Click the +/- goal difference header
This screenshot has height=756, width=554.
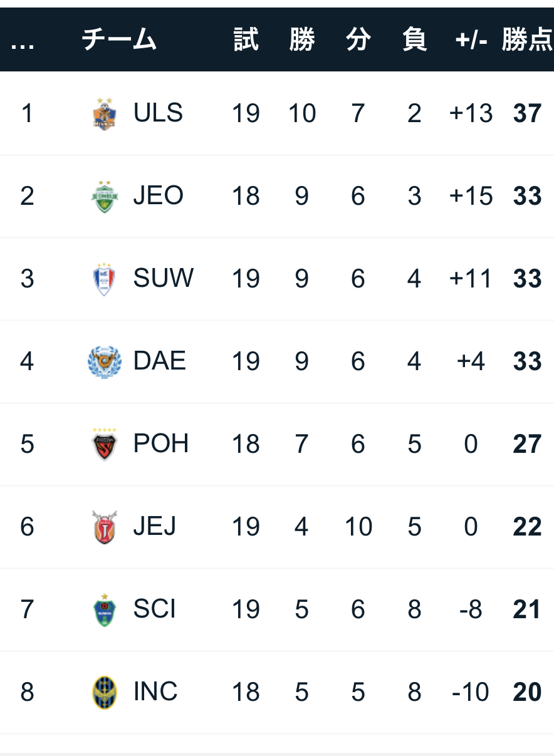click(x=471, y=40)
